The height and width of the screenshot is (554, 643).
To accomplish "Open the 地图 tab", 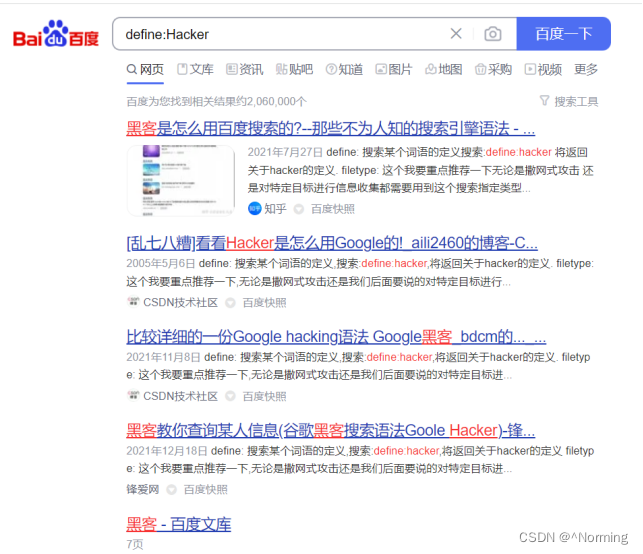I will (444, 69).
